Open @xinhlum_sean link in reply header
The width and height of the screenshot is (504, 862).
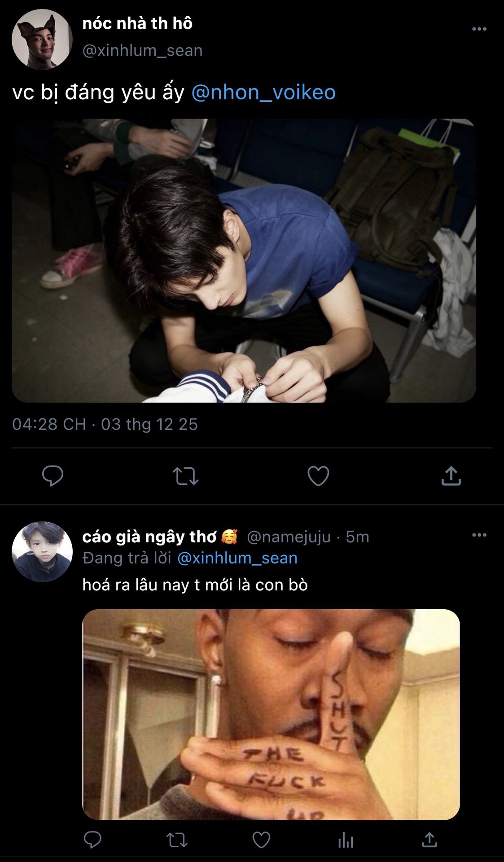coord(237,558)
